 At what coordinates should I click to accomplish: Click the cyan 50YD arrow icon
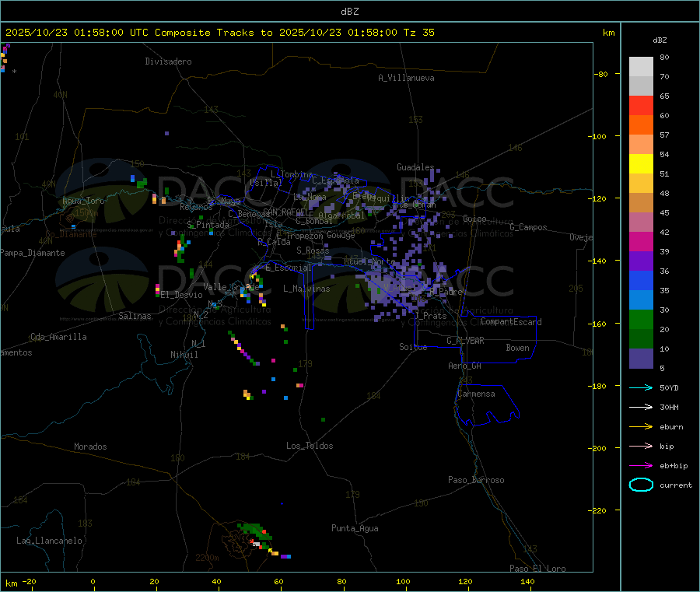[641, 387]
